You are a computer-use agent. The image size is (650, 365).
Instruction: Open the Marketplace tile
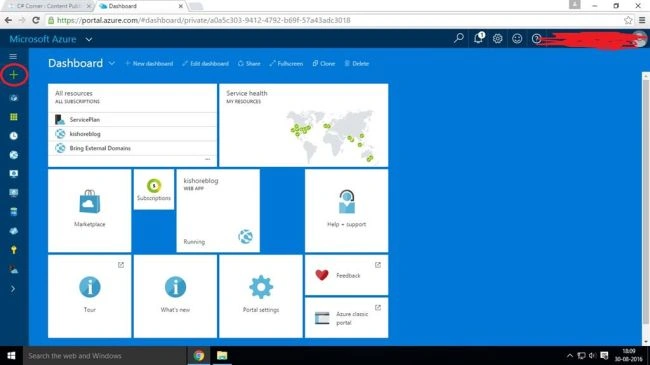pyautogui.click(x=90, y=210)
